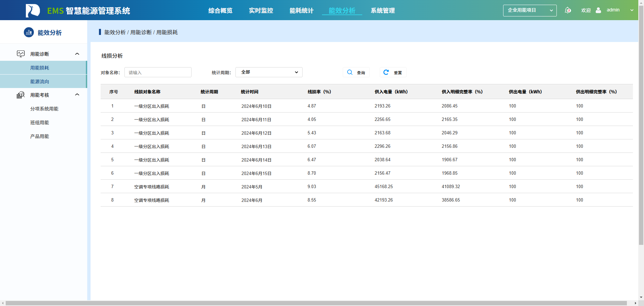The image size is (644, 306).
Task: Click the 欢迎 welcome text
Action: 586,10
